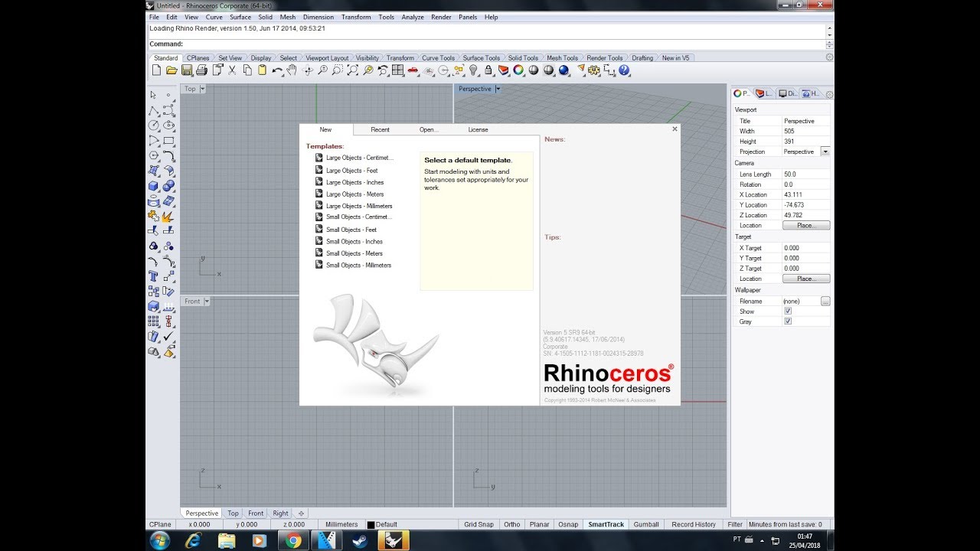The height and width of the screenshot is (551, 980).
Task: Open the Projection dropdown in properties panel
Action: pyautogui.click(x=825, y=152)
